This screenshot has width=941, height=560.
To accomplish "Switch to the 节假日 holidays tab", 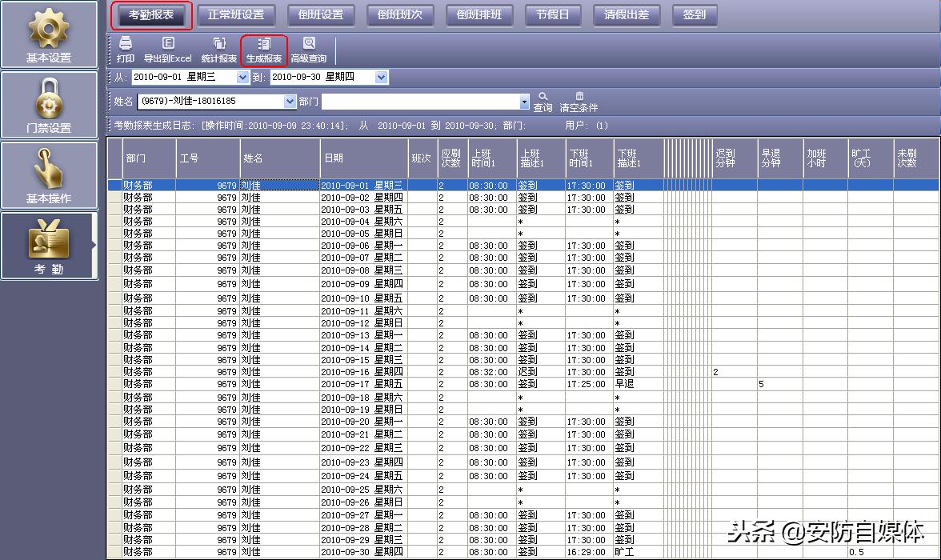I will point(552,14).
